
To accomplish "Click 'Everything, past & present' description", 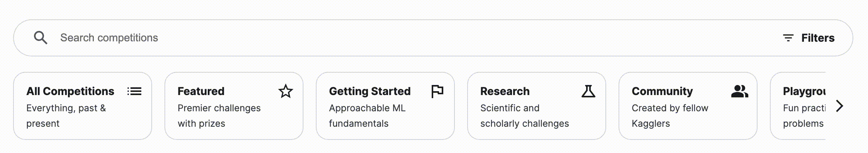I will [66, 116].
